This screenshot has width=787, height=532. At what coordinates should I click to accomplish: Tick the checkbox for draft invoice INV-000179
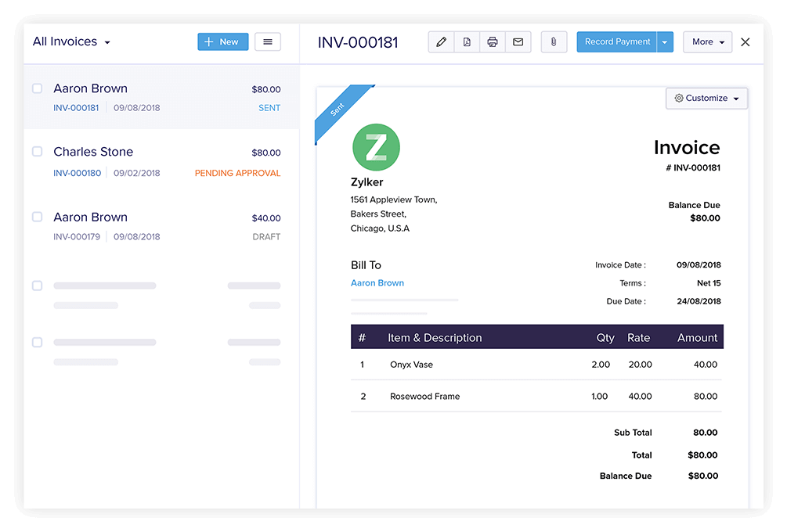click(36, 217)
